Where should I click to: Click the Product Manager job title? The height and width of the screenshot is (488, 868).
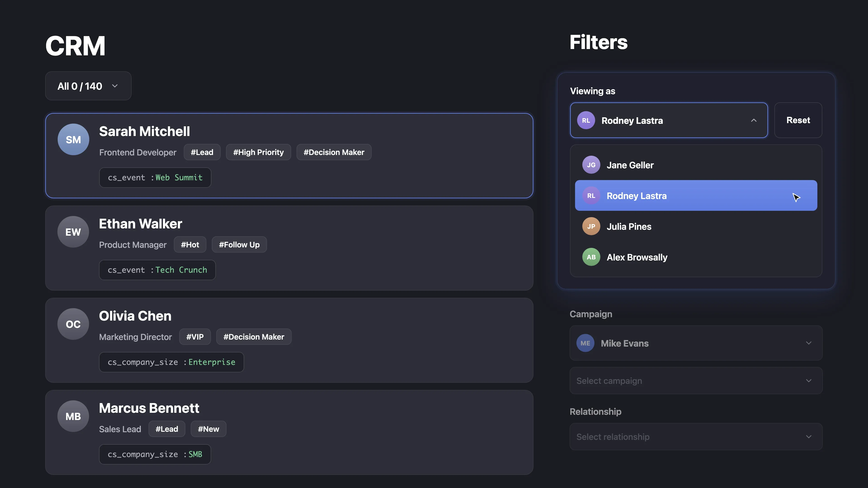coord(133,245)
